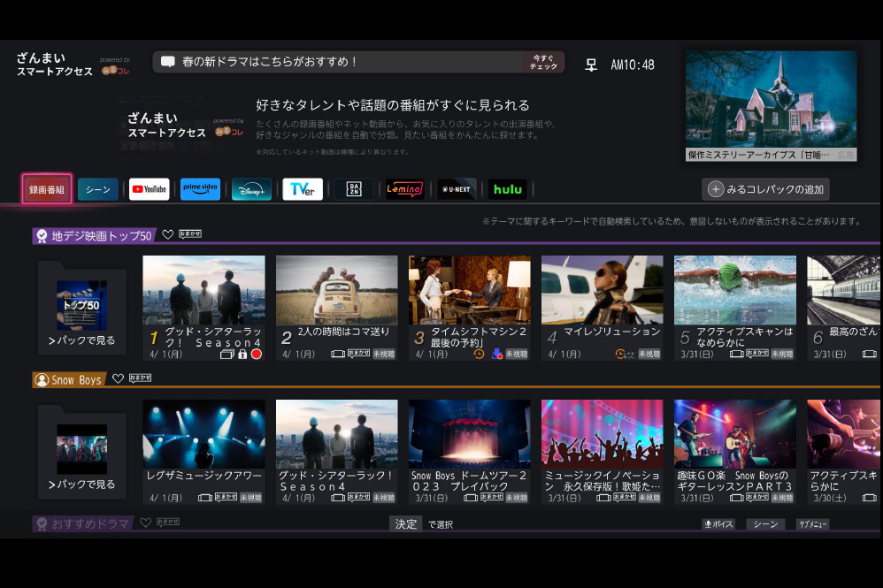Expand the トップ50 pack via パックで見る
883x588 pixels.
coord(81,309)
